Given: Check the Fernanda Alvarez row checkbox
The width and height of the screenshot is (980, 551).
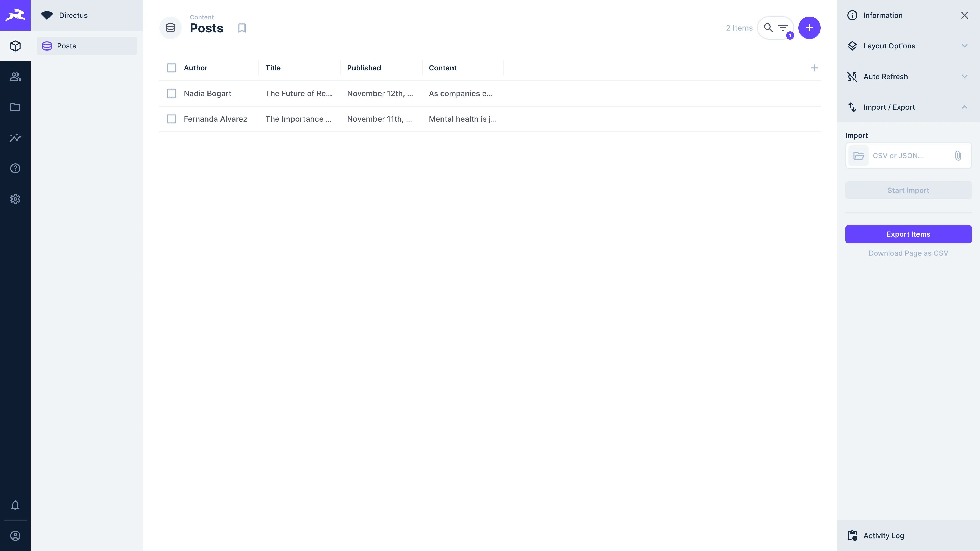Looking at the screenshot, I should 171,119.
